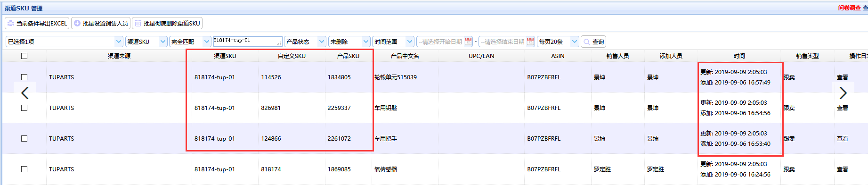Click the 销售人员 column header
Screen dimensions: 868x185
(618, 56)
